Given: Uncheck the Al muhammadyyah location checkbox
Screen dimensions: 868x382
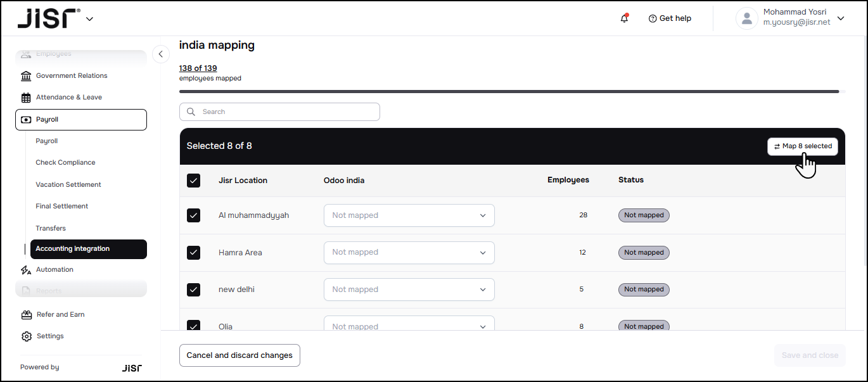Looking at the screenshot, I should (x=194, y=215).
